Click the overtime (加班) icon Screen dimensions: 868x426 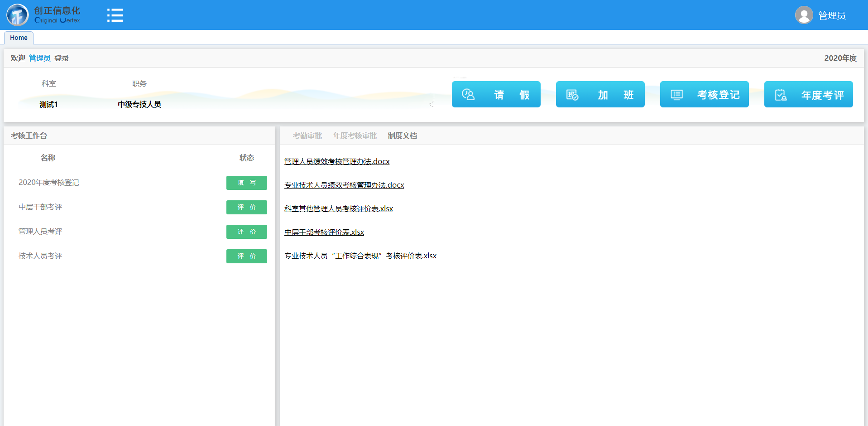pos(572,95)
